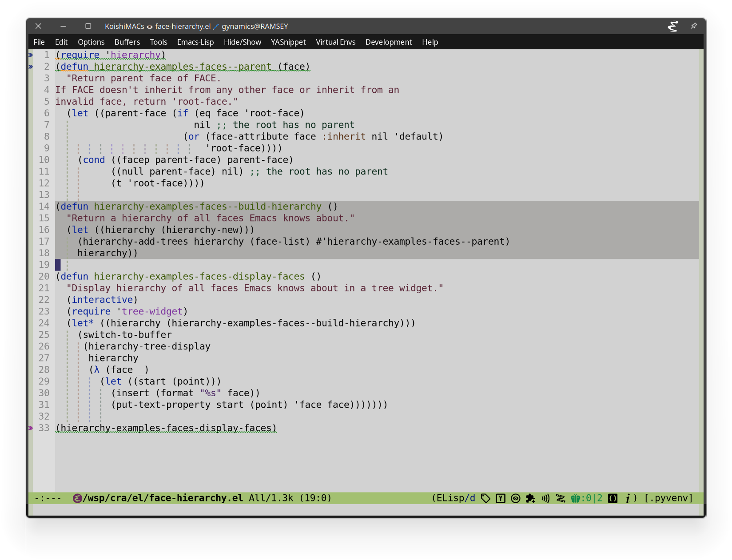Screen dimensions: 732x560
Task: Click the eye/target icon in mode line
Action: [516, 498]
